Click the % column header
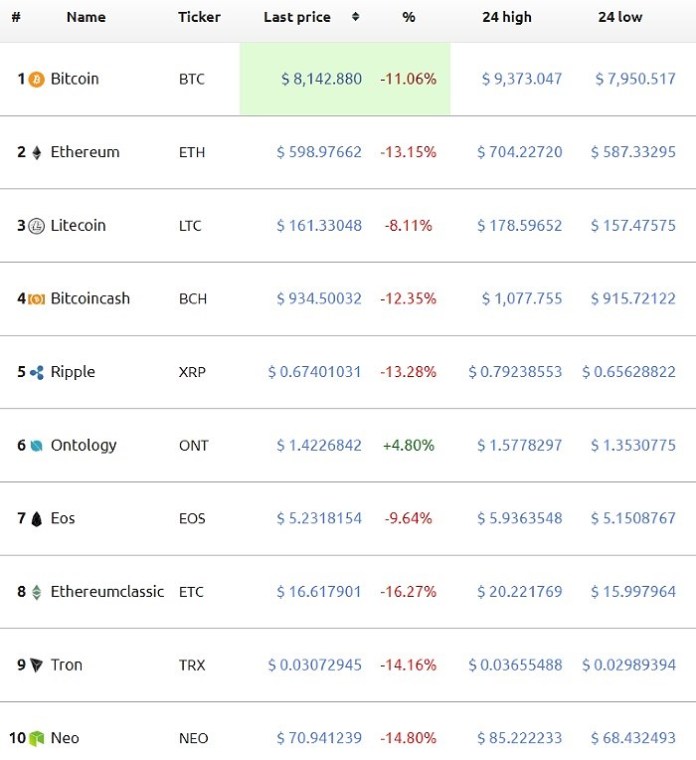This screenshot has width=696, height=760. (408, 17)
